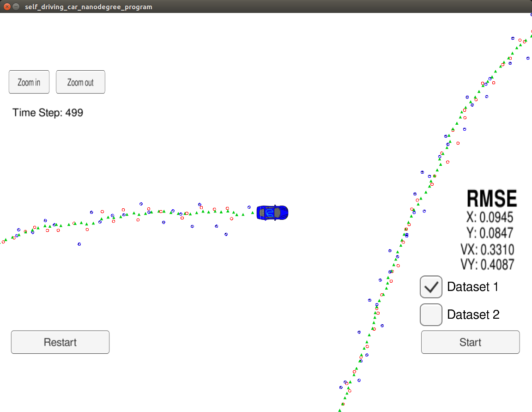532x412 pixels.
Task: Select the VX: 0.3310 value
Action: (487, 249)
